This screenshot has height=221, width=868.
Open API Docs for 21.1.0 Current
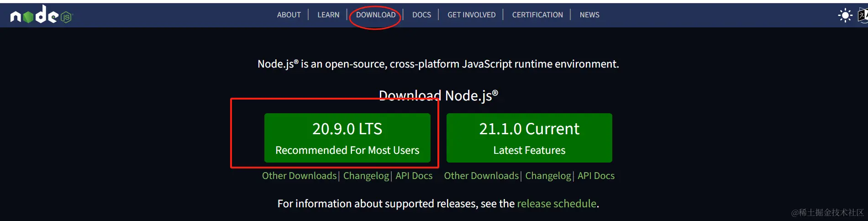click(x=596, y=176)
